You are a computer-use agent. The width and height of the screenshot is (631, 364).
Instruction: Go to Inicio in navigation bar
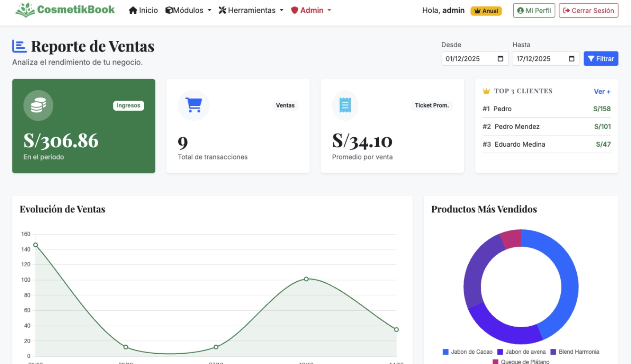[143, 10]
